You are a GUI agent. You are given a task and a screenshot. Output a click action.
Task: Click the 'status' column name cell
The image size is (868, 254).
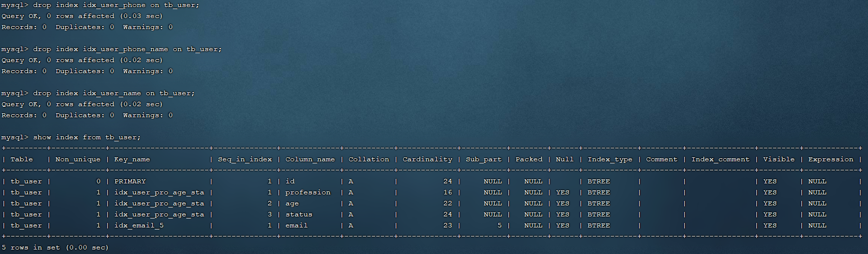[x=299, y=214]
